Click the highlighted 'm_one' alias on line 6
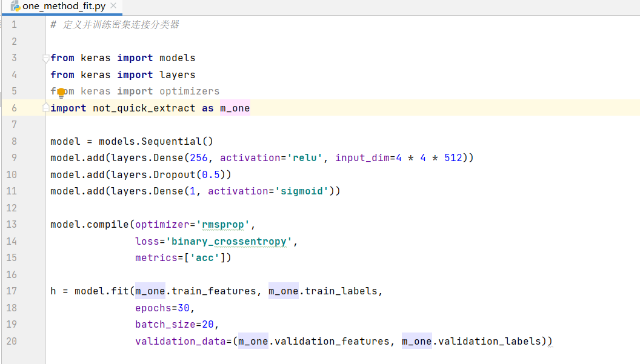 235,108
